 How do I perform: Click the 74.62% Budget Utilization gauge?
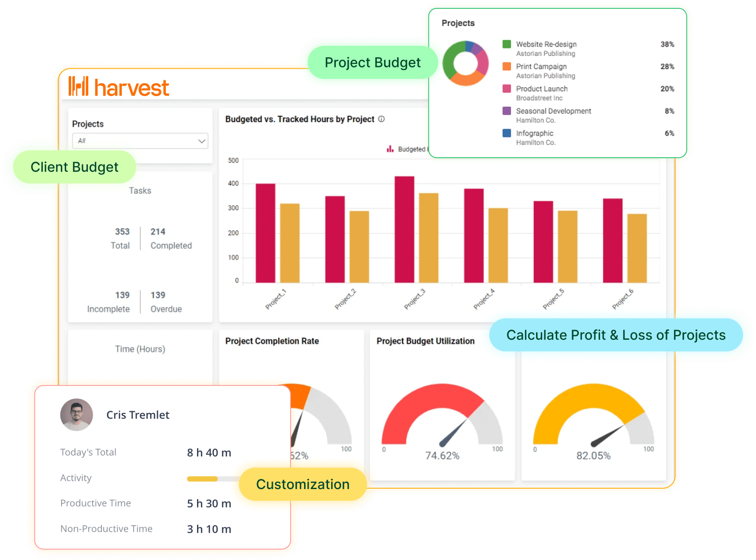click(442, 414)
